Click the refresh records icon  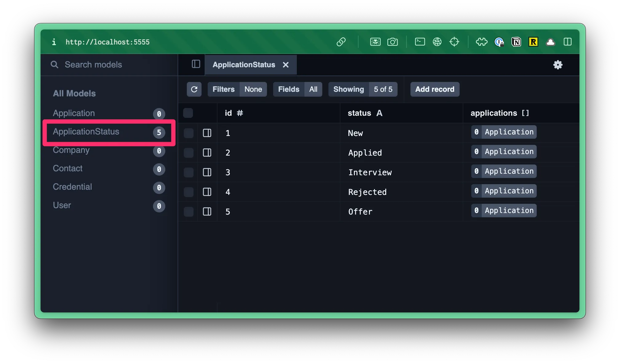[x=194, y=89]
